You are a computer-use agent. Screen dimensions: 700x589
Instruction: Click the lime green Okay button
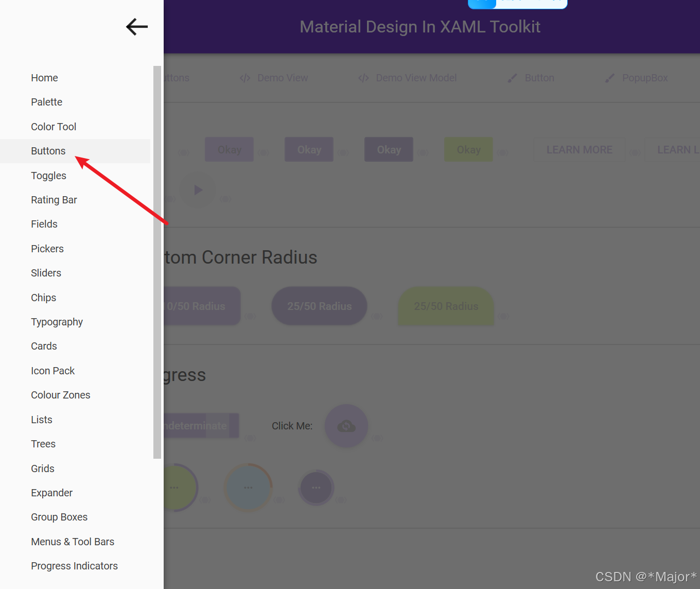pos(468,149)
